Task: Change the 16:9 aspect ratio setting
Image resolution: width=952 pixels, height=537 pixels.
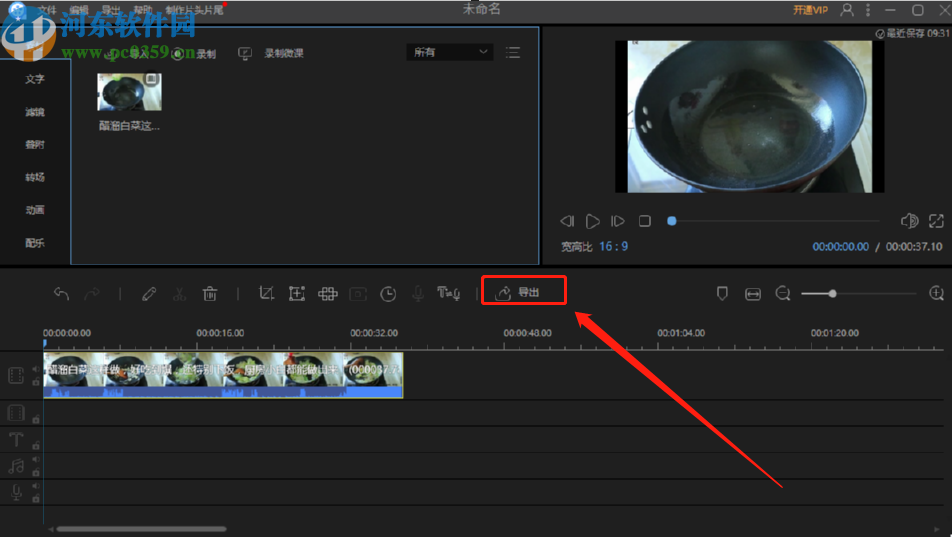Action: pos(613,246)
